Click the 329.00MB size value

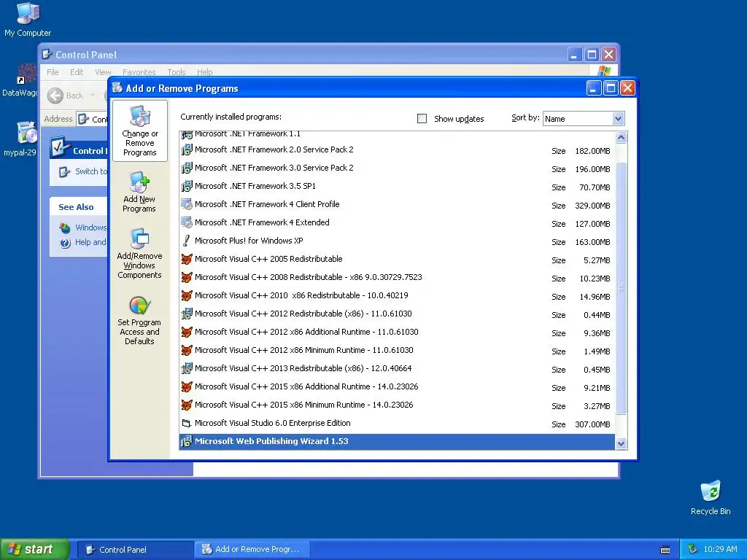(592, 206)
